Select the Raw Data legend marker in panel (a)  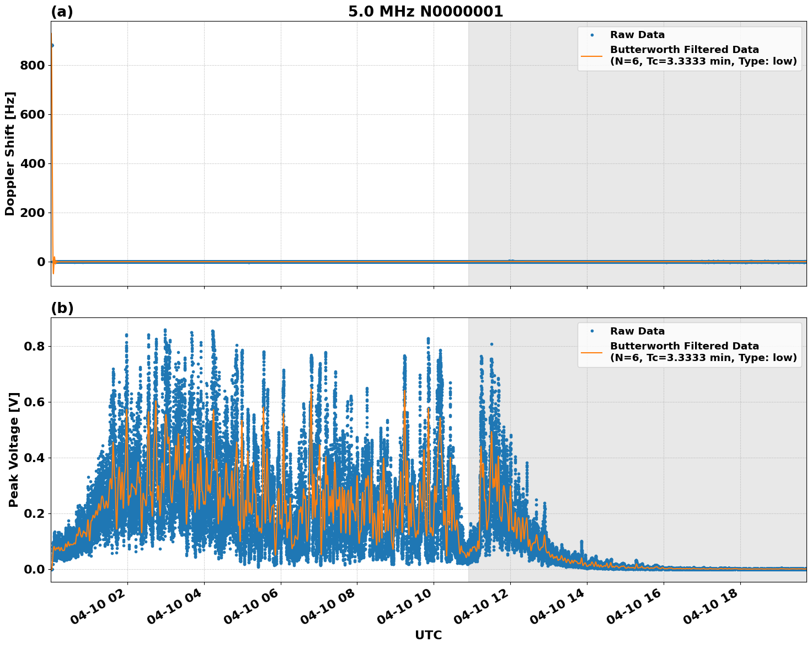(x=593, y=34)
